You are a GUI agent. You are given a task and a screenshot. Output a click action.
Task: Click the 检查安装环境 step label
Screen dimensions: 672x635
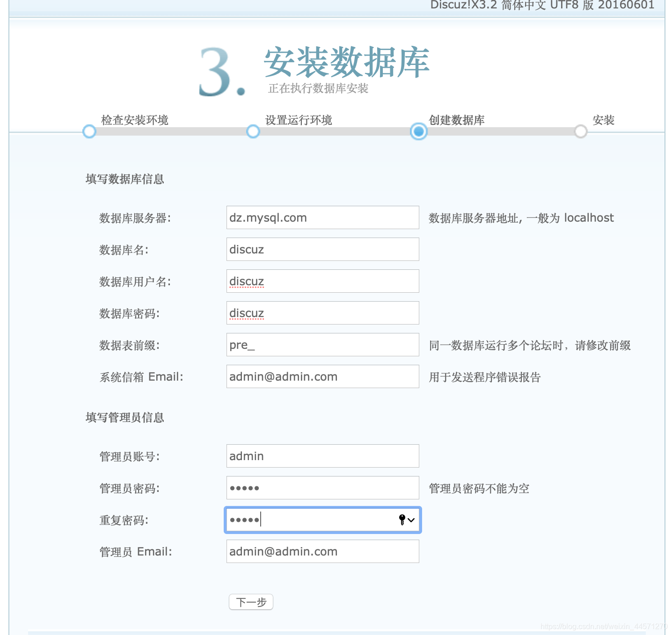pyautogui.click(x=135, y=120)
